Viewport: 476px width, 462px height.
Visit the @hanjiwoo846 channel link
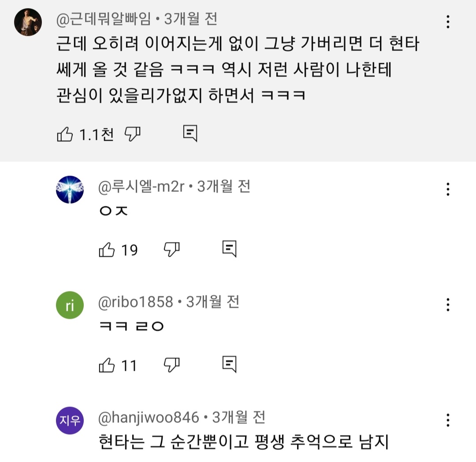(149, 417)
